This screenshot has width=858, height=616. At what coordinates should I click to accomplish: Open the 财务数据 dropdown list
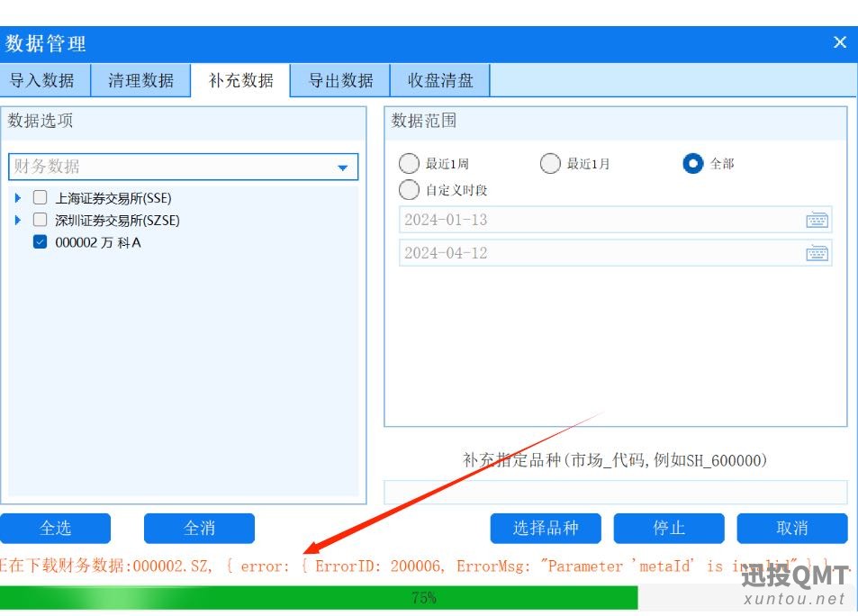pos(184,167)
